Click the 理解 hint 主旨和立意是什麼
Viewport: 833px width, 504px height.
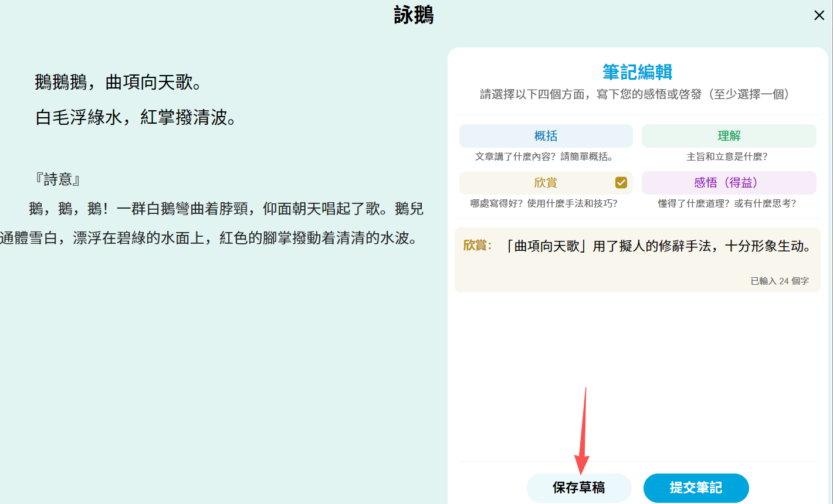click(x=727, y=156)
